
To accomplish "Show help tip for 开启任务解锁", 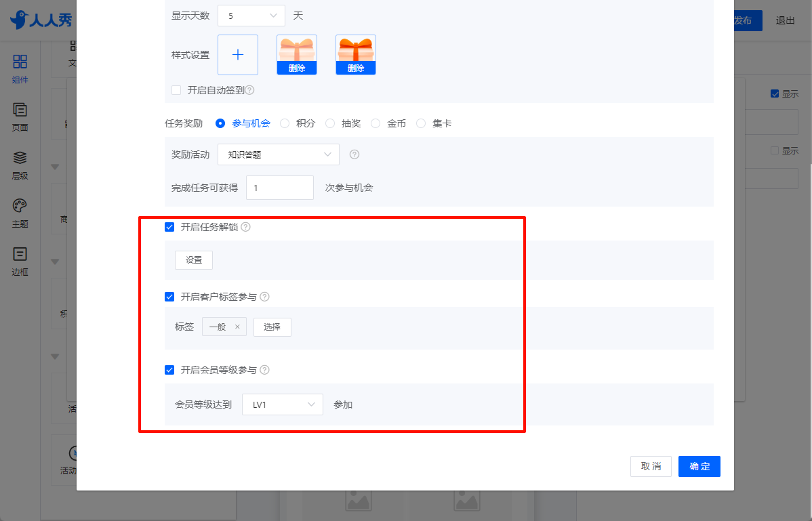I will pyautogui.click(x=246, y=226).
